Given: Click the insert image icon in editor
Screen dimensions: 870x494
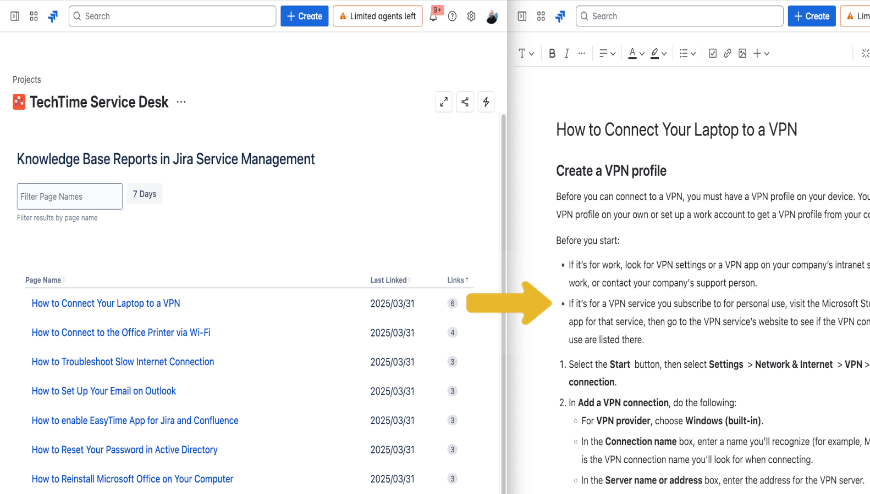Looking at the screenshot, I should click(x=742, y=53).
